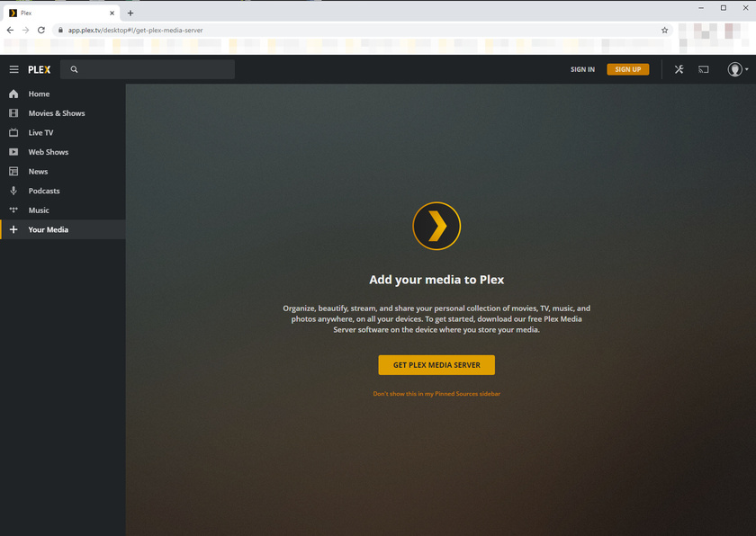This screenshot has height=536, width=756.
Task: Click Don't show this in Pinned Sources link
Action: pos(436,394)
